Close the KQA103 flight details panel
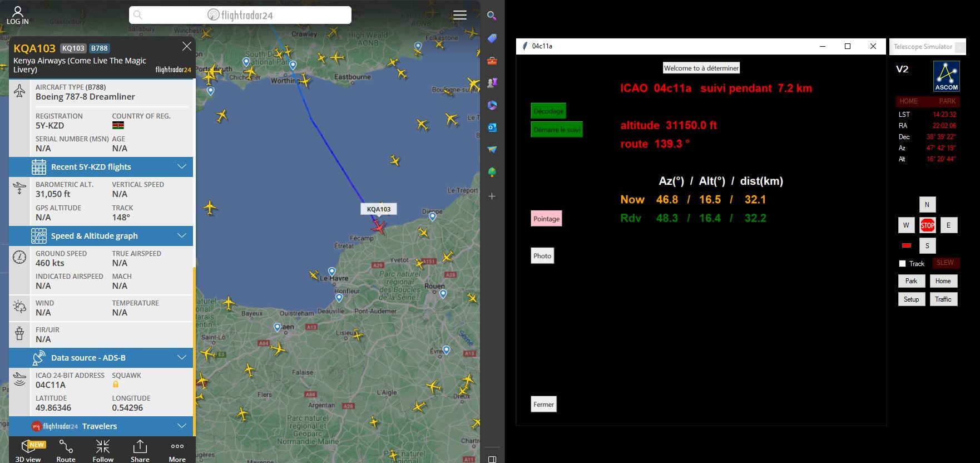 (187, 47)
